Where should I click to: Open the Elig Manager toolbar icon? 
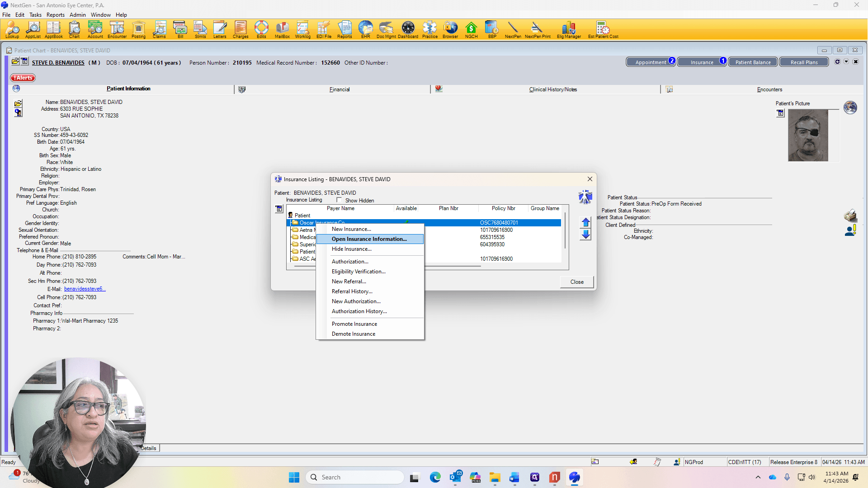pyautogui.click(x=569, y=30)
